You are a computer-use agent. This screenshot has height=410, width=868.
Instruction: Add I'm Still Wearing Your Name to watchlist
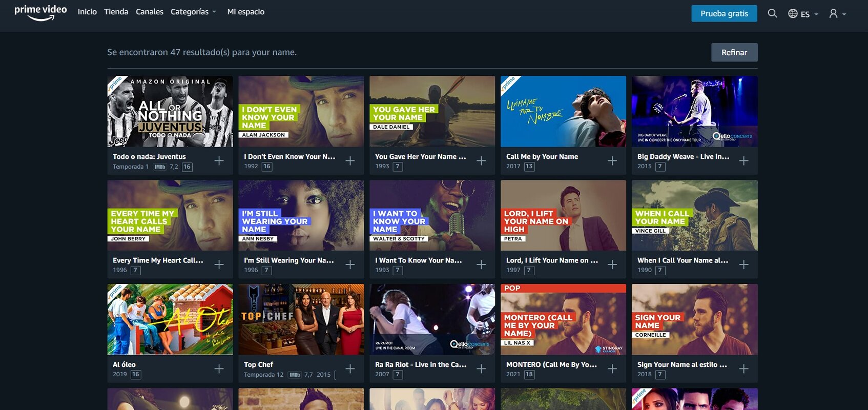[x=350, y=264]
